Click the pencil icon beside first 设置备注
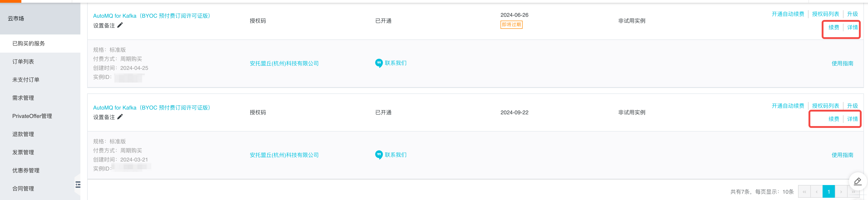 click(x=120, y=25)
